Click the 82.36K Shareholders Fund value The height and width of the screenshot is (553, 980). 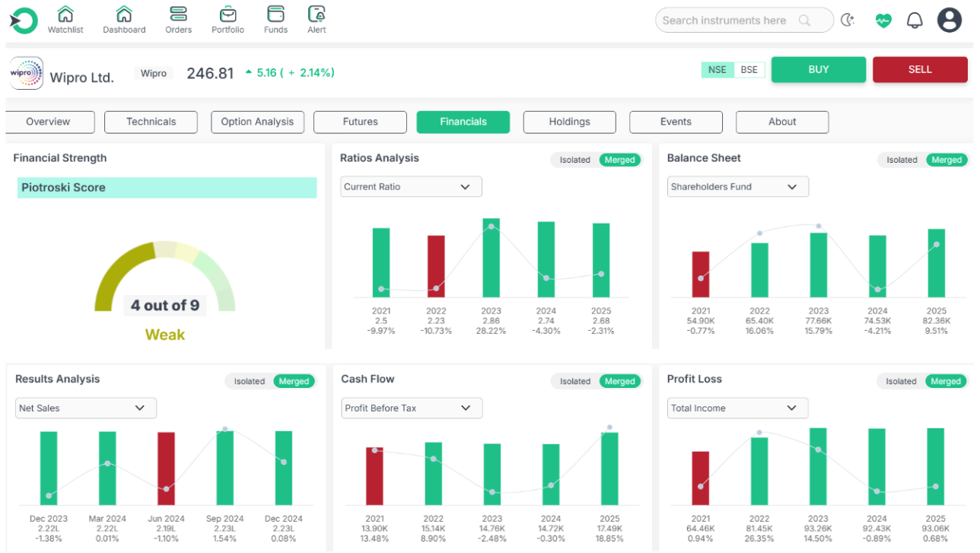tap(937, 321)
